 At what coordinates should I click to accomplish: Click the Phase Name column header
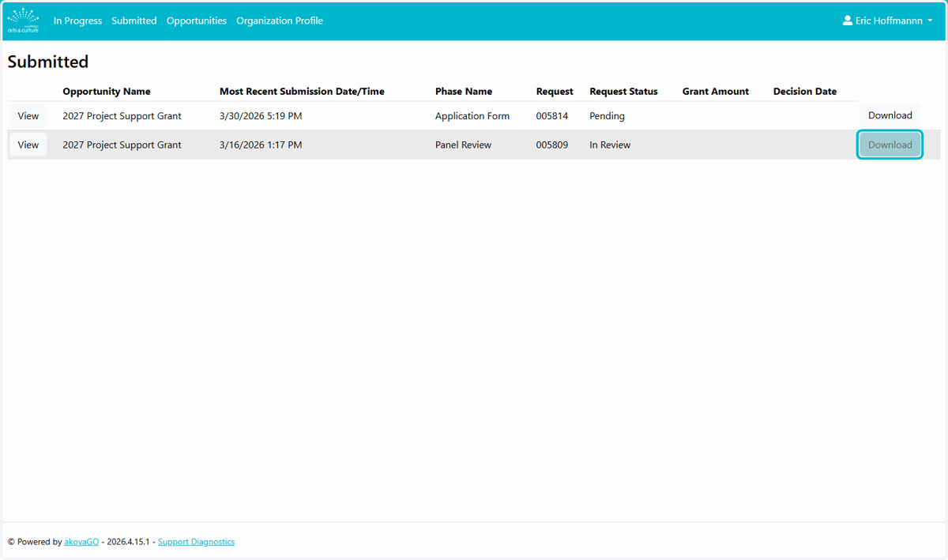coord(464,92)
